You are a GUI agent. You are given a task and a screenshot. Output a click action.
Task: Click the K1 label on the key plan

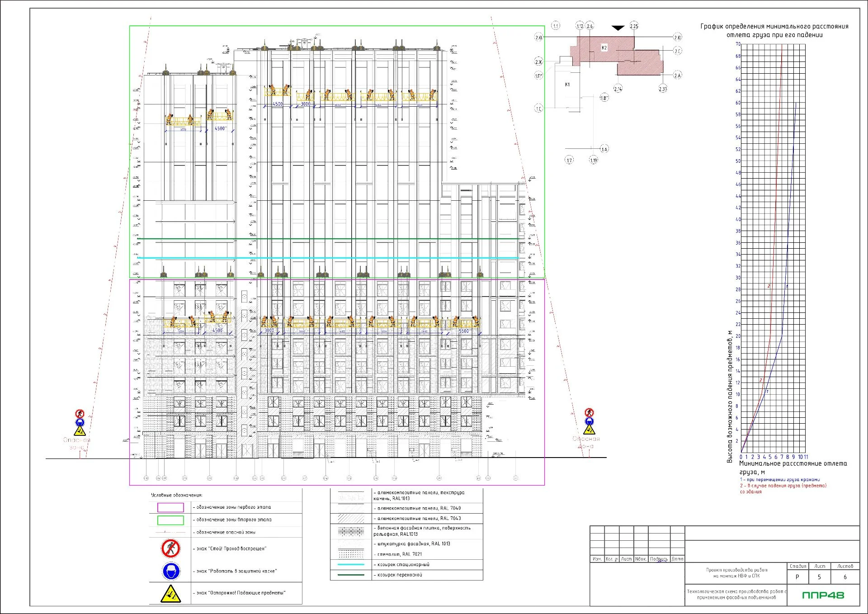pos(567,85)
